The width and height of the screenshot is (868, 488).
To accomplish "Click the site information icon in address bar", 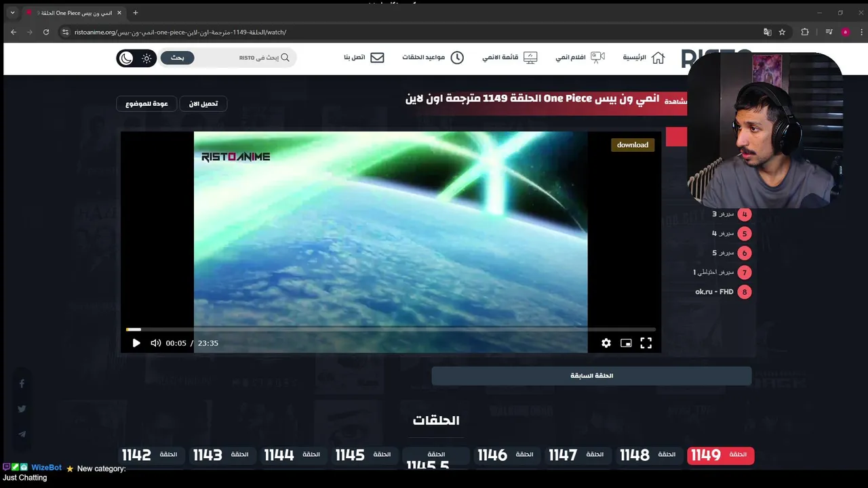I will (x=66, y=32).
